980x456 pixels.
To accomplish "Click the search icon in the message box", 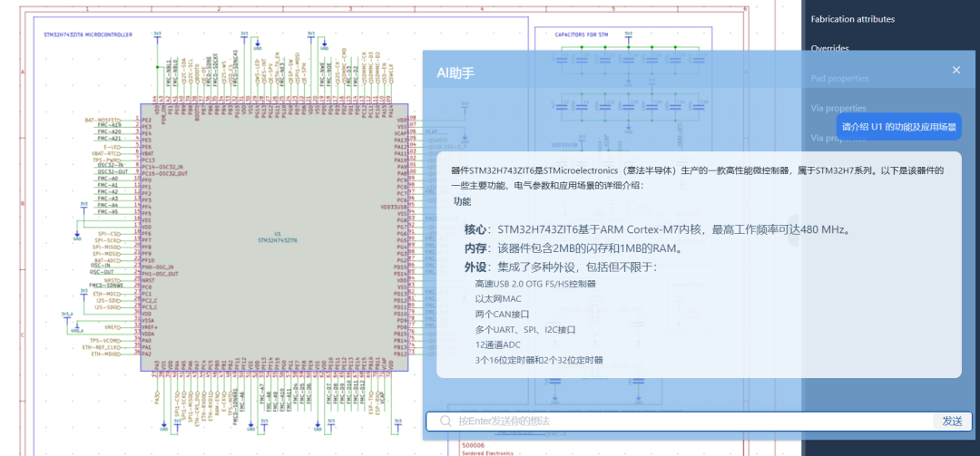I will [x=445, y=421].
